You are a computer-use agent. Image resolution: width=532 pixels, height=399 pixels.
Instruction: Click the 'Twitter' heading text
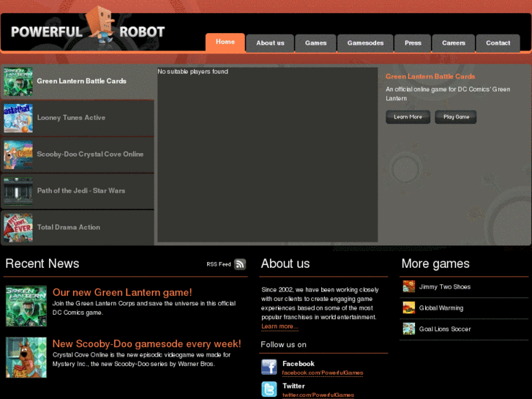coord(293,386)
